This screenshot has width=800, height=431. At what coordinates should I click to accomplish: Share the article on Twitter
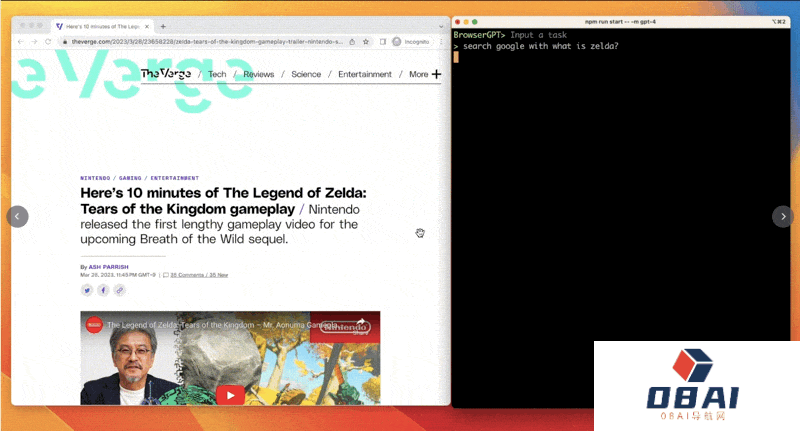(87, 290)
